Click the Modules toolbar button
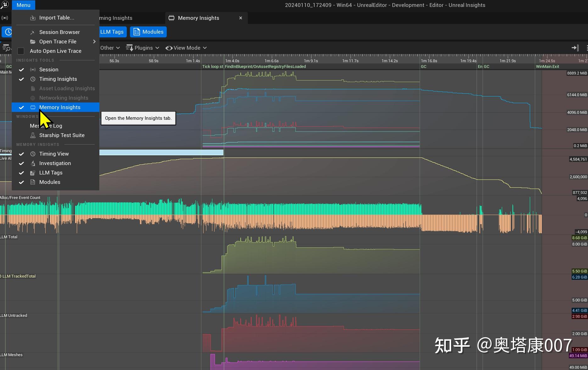This screenshot has width=588, height=370. click(x=148, y=32)
